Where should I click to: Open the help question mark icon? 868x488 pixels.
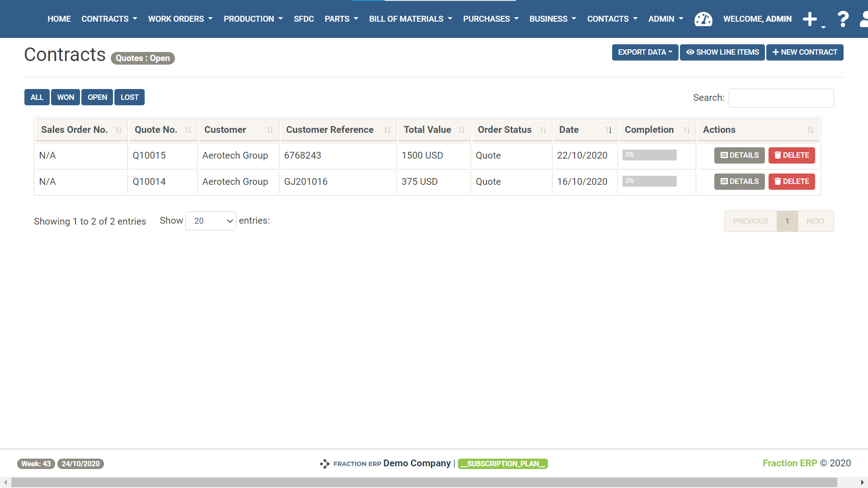[x=843, y=19]
